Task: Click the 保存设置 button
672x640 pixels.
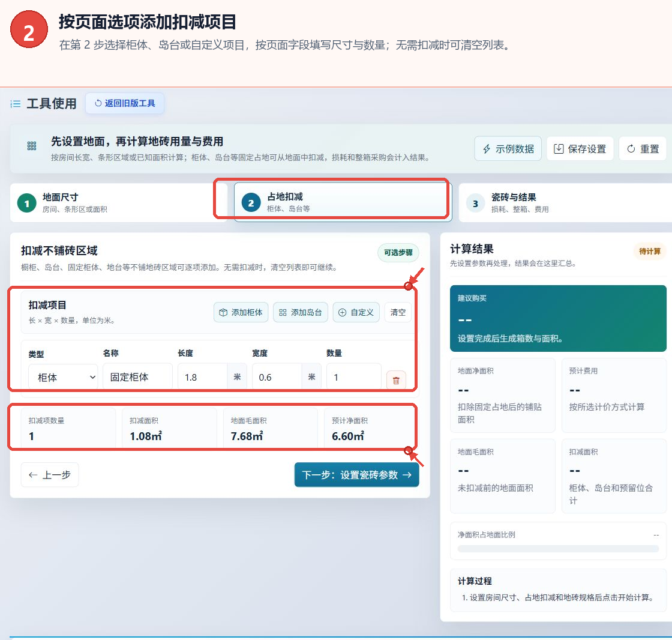Action: pos(580,149)
